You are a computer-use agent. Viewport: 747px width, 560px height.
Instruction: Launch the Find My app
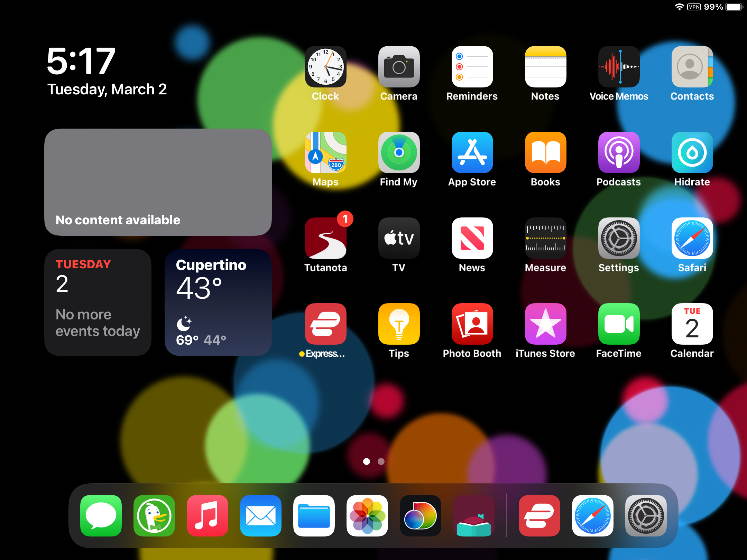coord(399,152)
